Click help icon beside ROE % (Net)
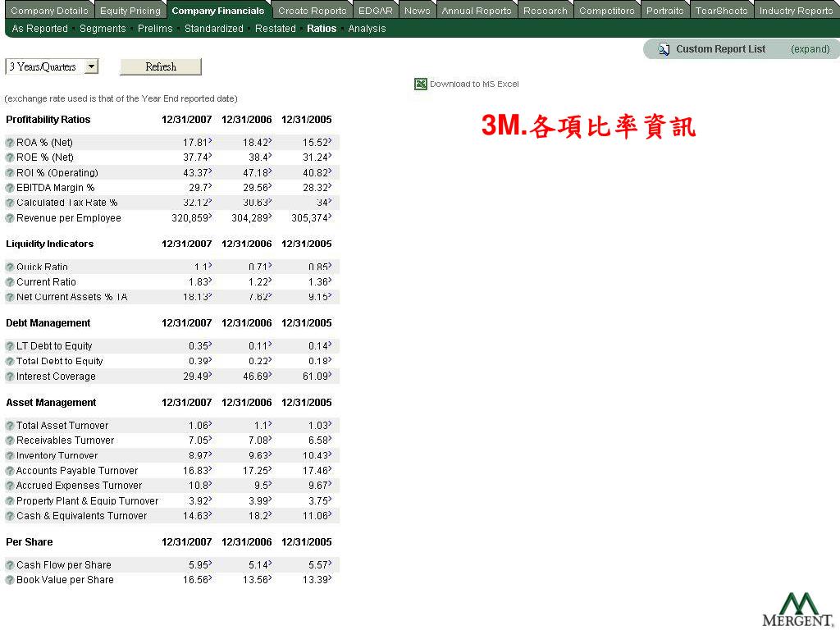The width and height of the screenshot is (840, 630). (10, 157)
